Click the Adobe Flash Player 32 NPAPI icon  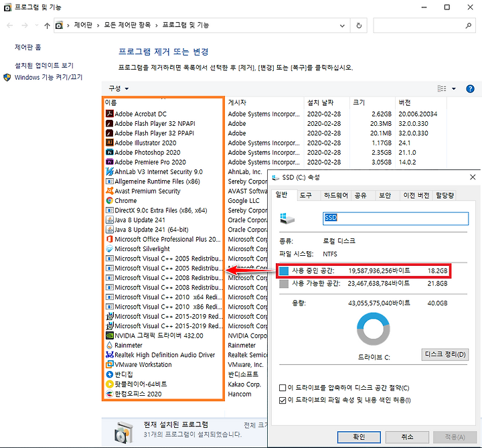[x=109, y=124]
